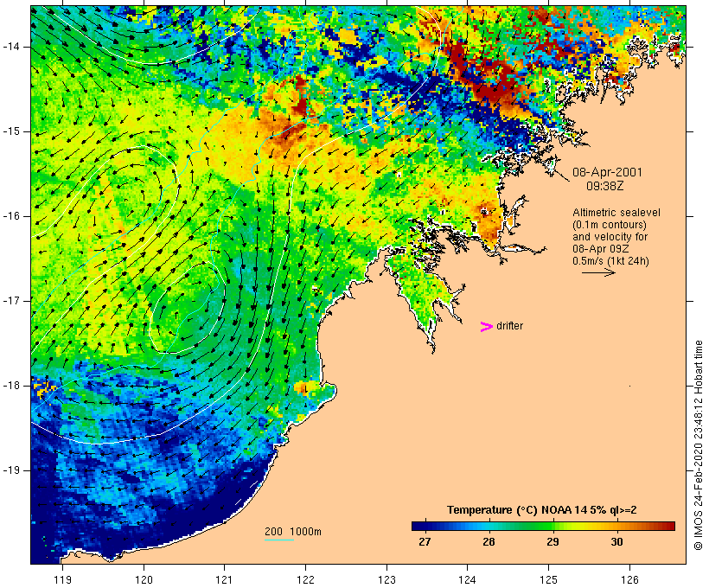709x588 pixels.
Task: Click the date text '08-Apr-2001'
Action: 607,172
